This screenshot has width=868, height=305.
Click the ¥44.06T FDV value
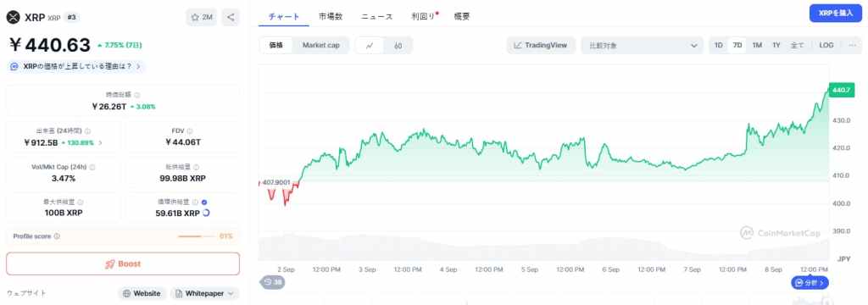click(x=183, y=142)
